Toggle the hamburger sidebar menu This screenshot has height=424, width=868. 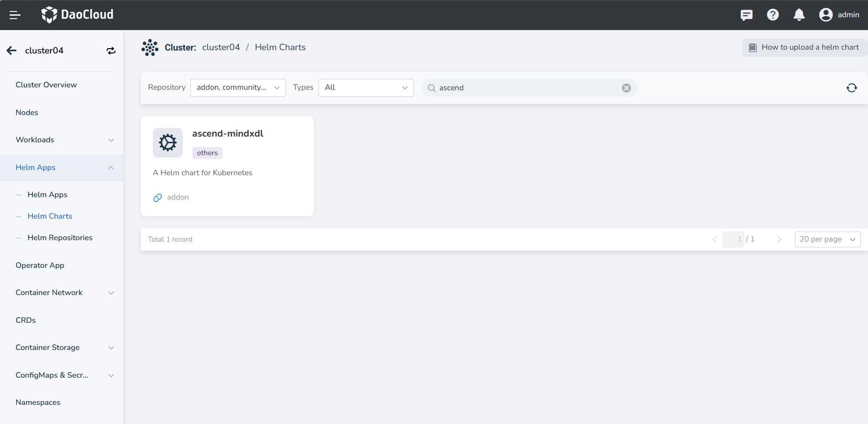pos(15,15)
